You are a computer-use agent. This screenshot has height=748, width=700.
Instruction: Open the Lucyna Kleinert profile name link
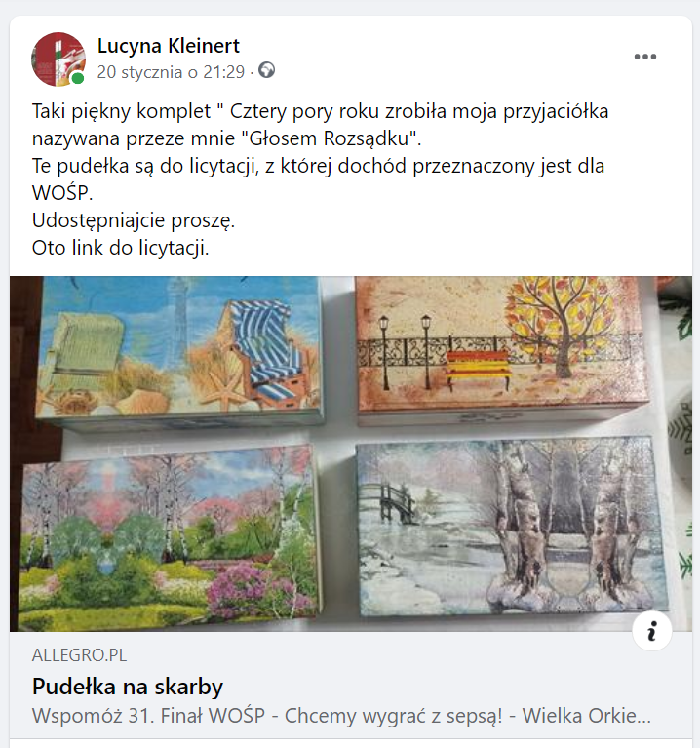click(x=169, y=46)
